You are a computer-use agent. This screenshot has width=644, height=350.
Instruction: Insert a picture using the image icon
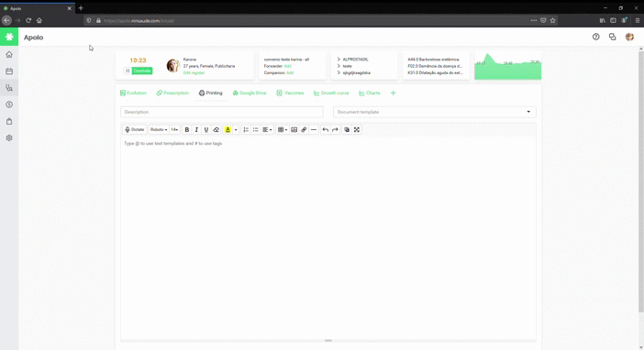[294, 130]
